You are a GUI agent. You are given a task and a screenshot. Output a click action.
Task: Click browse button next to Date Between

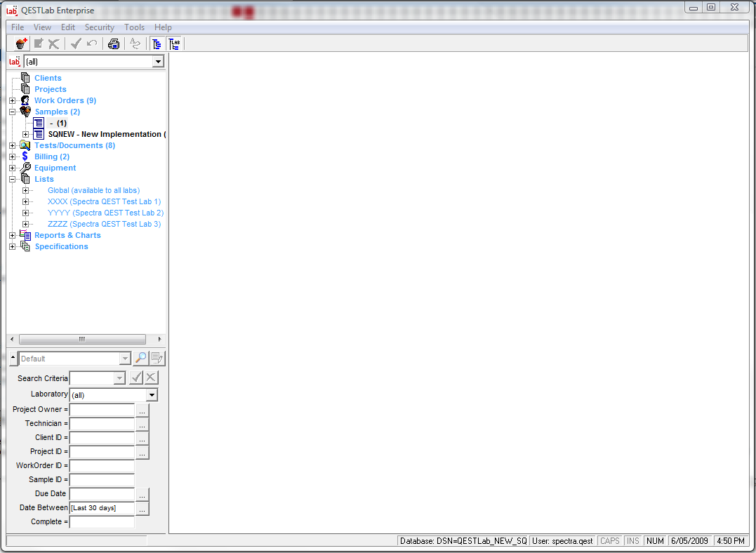click(x=142, y=508)
